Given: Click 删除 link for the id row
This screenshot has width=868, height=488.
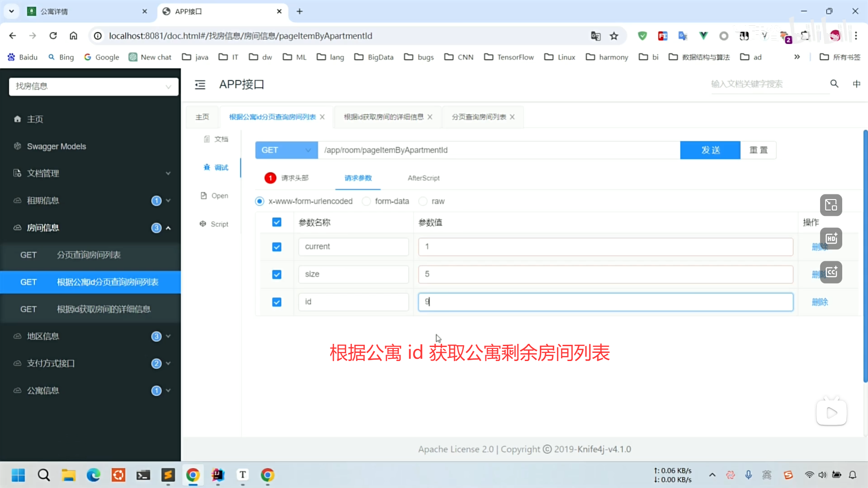Looking at the screenshot, I should (819, 302).
